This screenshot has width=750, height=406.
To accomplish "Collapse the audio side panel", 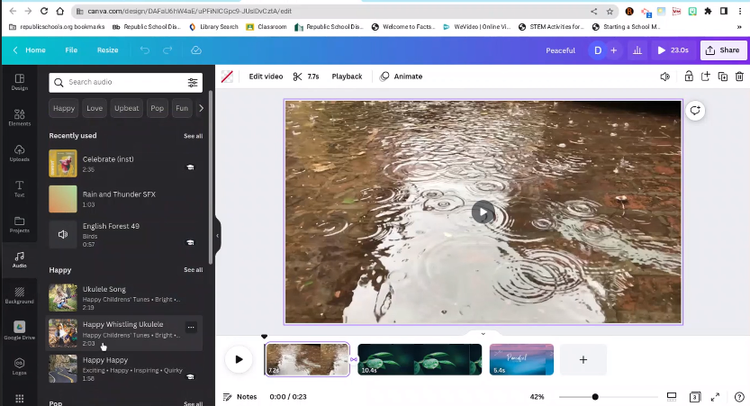I will (217, 236).
